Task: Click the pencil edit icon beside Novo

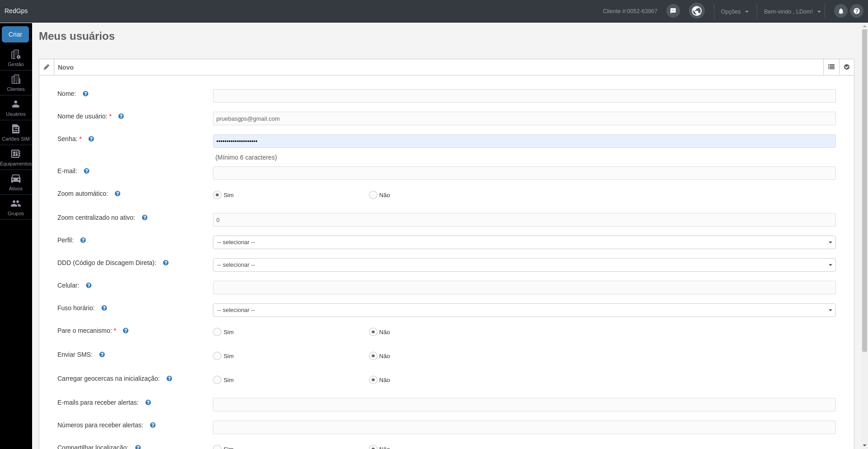Action: point(47,67)
